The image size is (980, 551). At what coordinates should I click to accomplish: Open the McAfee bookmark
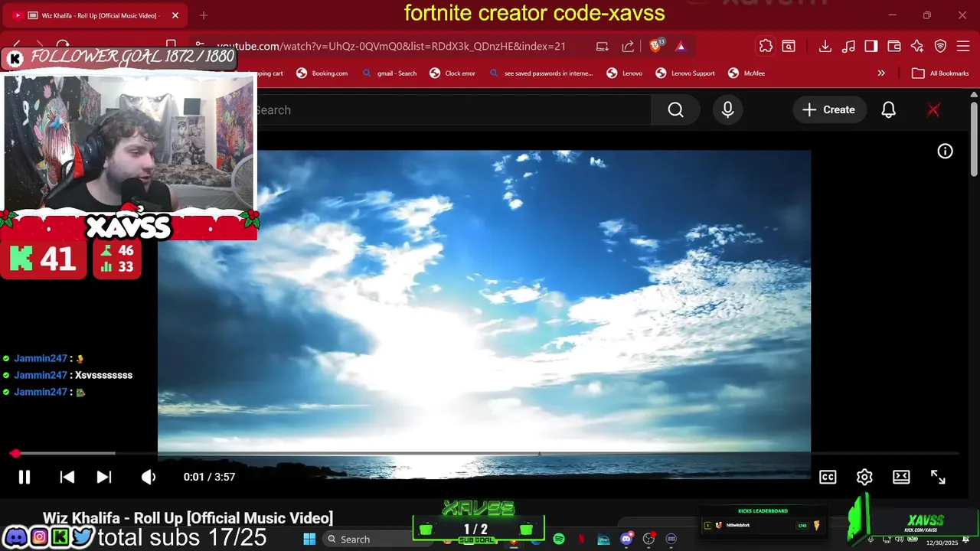tap(746, 73)
